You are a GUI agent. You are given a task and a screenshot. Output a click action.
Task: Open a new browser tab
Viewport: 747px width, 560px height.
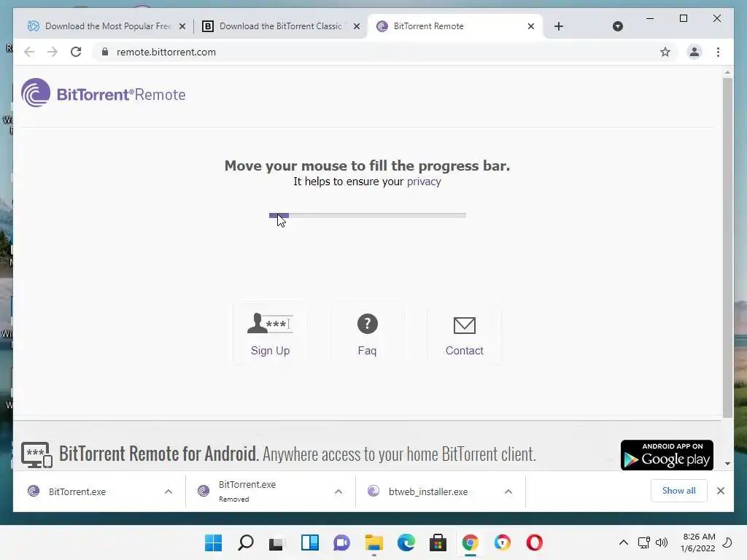pos(559,26)
